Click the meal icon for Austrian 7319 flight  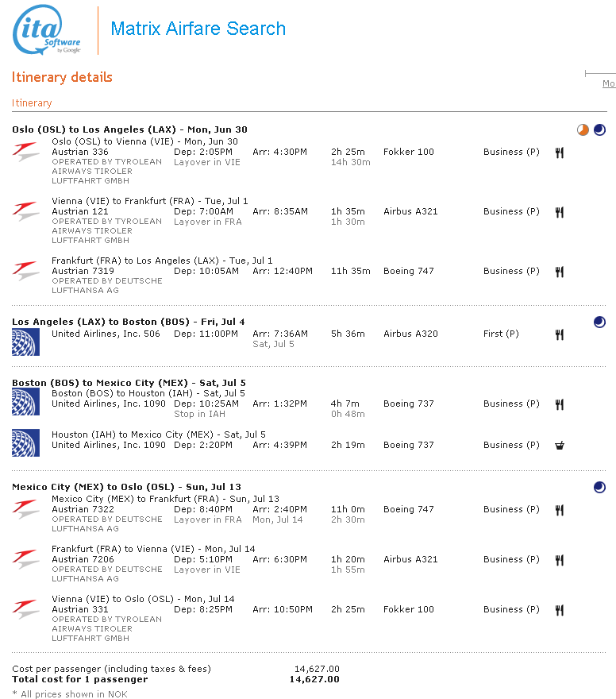[559, 272]
